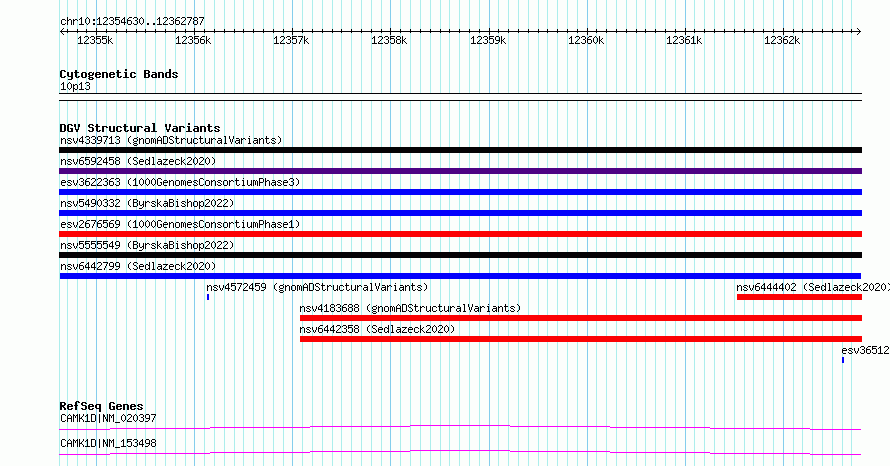Click the CAMK1D|NM_020397 gene label
The image size is (890, 466).
tap(108, 418)
